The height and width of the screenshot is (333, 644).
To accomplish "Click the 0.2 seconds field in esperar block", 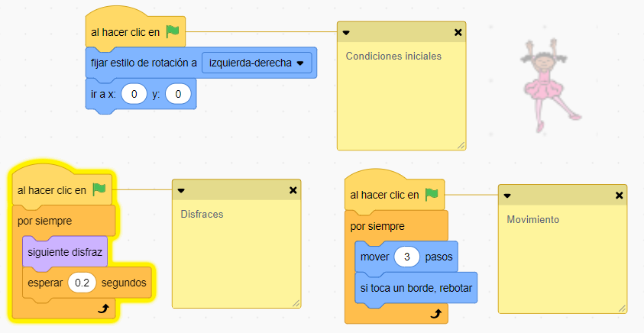I will (81, 283).
